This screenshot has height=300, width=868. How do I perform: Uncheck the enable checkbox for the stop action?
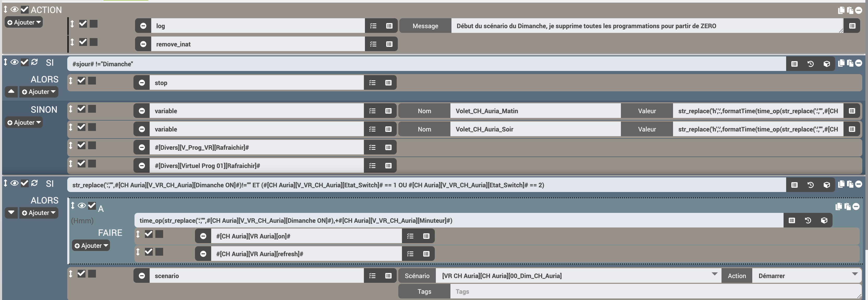pyautogui.click(x=82, y=80)
